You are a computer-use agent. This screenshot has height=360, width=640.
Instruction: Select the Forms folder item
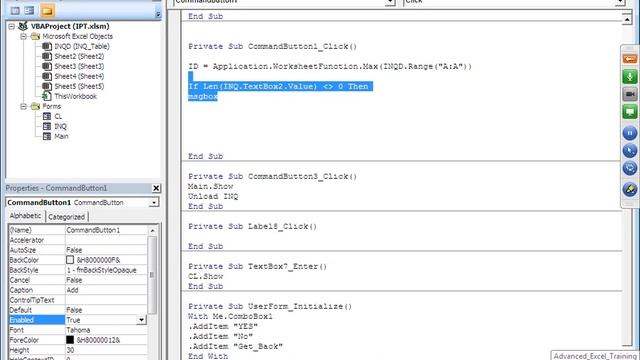[51, 106]
